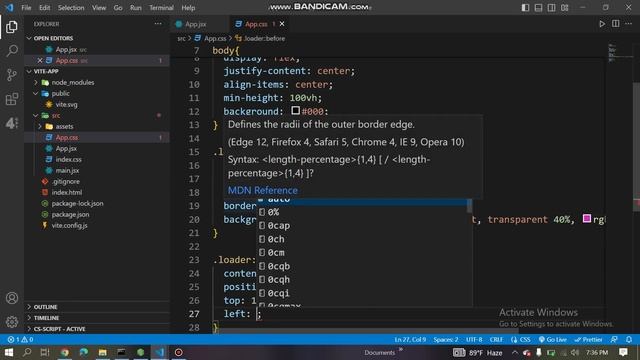Click Go Live in status bar
The width and height of the screenshot is (640, 360).
click(553, 340)
